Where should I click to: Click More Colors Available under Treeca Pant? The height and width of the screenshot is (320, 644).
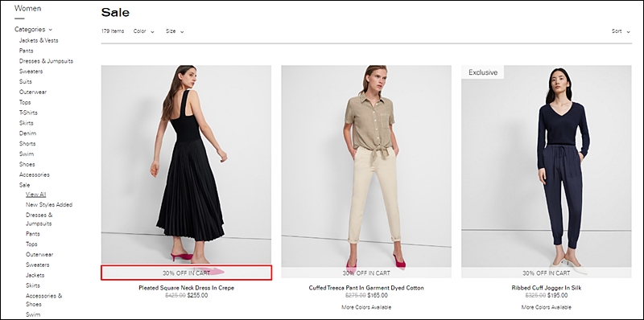click(366, 307)
